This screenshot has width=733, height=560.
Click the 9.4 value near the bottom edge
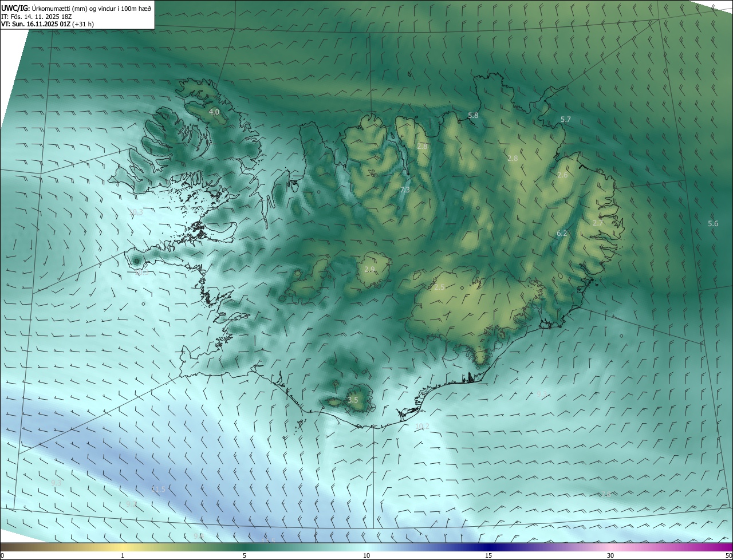coord(198,537)
